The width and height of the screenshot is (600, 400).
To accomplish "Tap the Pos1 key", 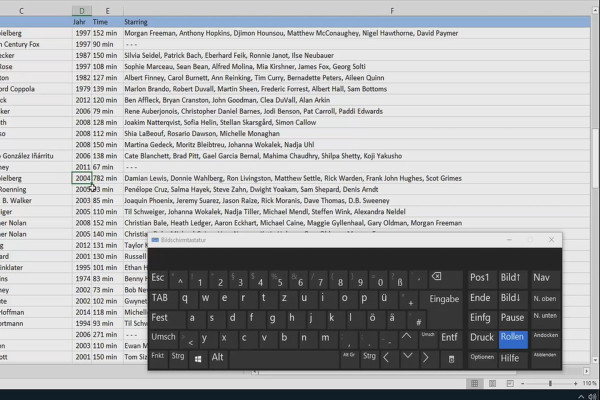I will point(481,279).
